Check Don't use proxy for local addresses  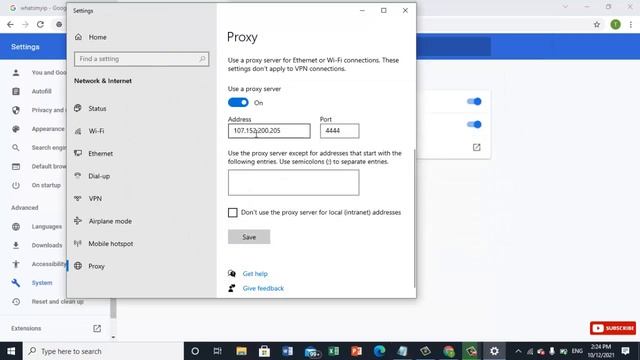(233, 213)
